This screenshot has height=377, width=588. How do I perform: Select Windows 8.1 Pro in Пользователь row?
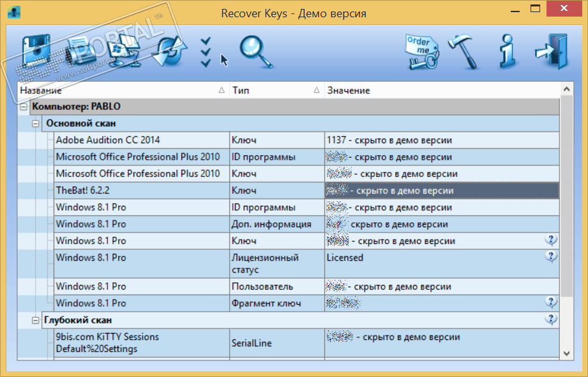click(x=142, y=286)
